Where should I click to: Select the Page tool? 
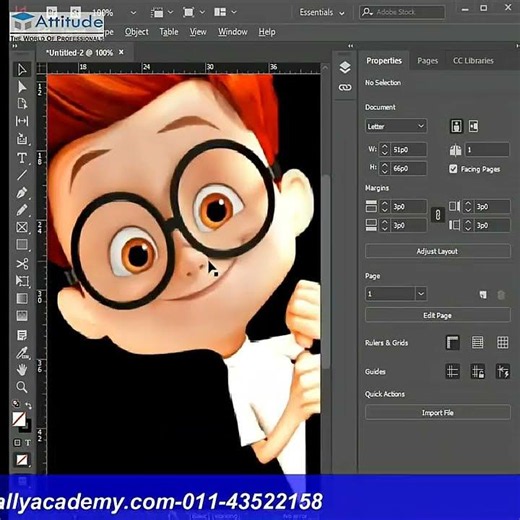(22, 104)
